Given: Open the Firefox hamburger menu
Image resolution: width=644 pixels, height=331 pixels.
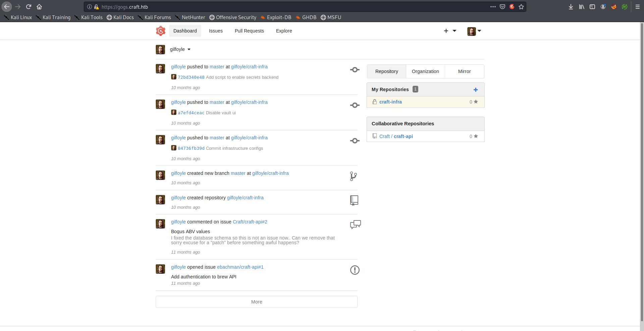Looking at the screenshot, I should click(x=637, y=7).
